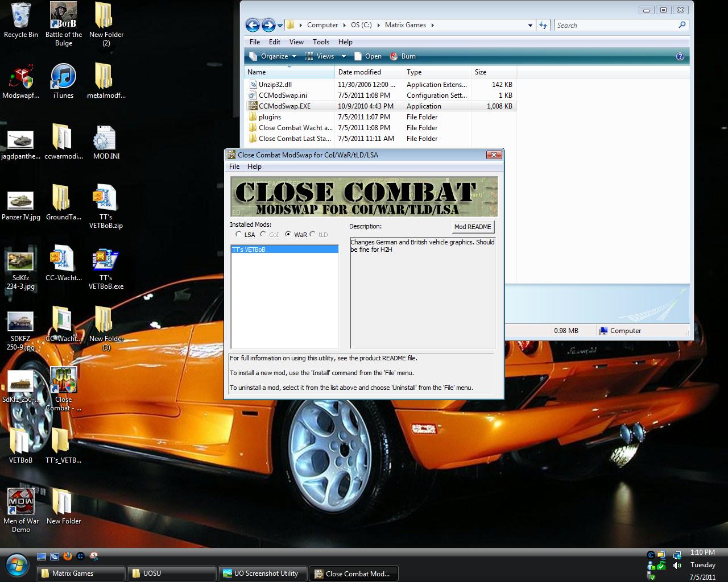Open recent pages dropdown beside Forward
The height and width of the screenshot is (582, 728).
coord(280,26)
